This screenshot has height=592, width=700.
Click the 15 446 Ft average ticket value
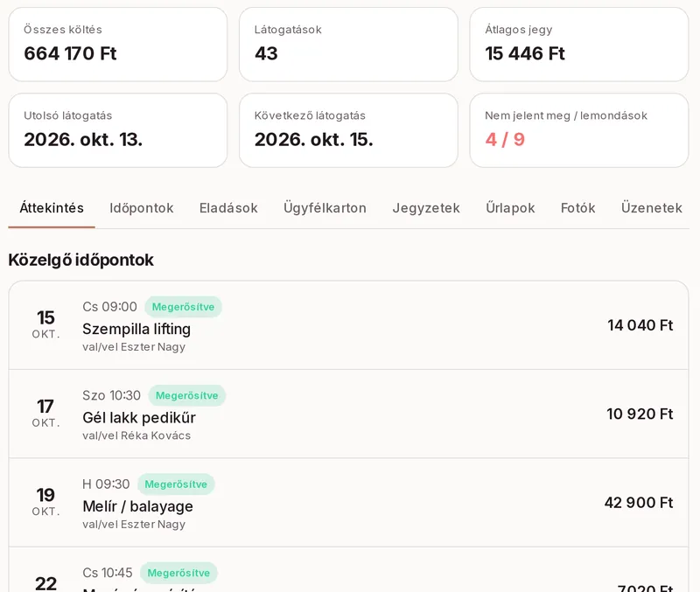click(x=525, y=53)
